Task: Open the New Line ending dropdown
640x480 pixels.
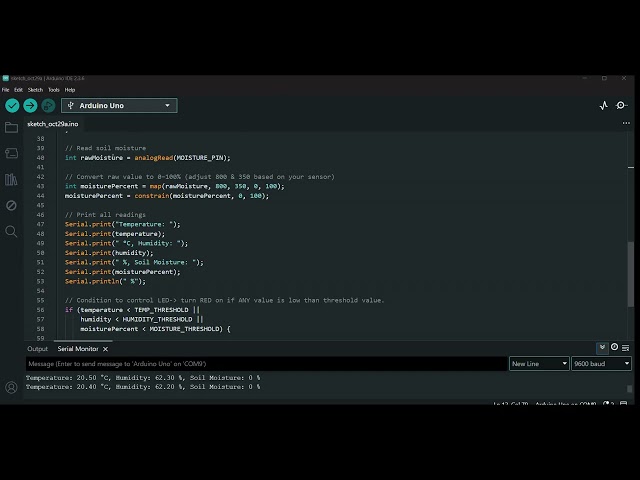Action: [x=539, y=364]
